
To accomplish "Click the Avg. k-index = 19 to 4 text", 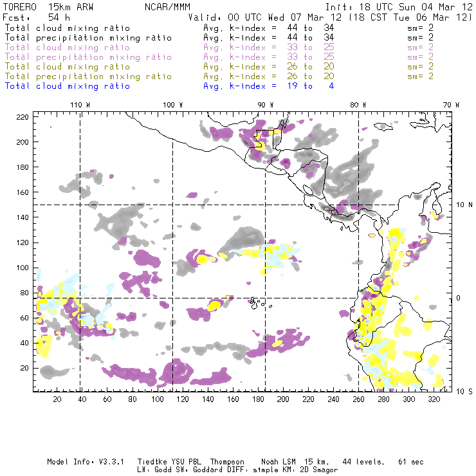I will 268,86.
